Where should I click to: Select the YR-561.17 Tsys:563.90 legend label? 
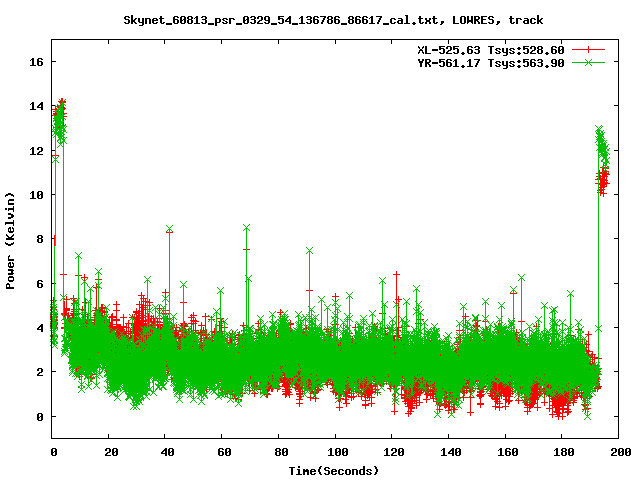(491, 63)
